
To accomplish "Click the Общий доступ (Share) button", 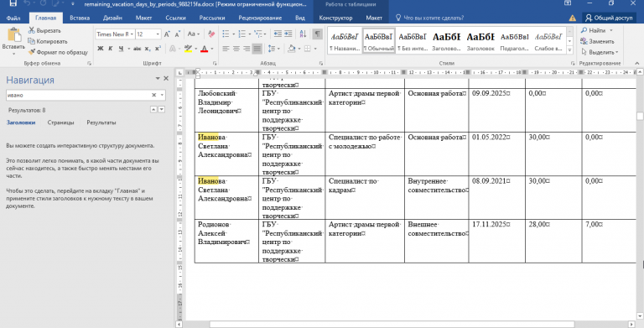I will coord(609,18).
